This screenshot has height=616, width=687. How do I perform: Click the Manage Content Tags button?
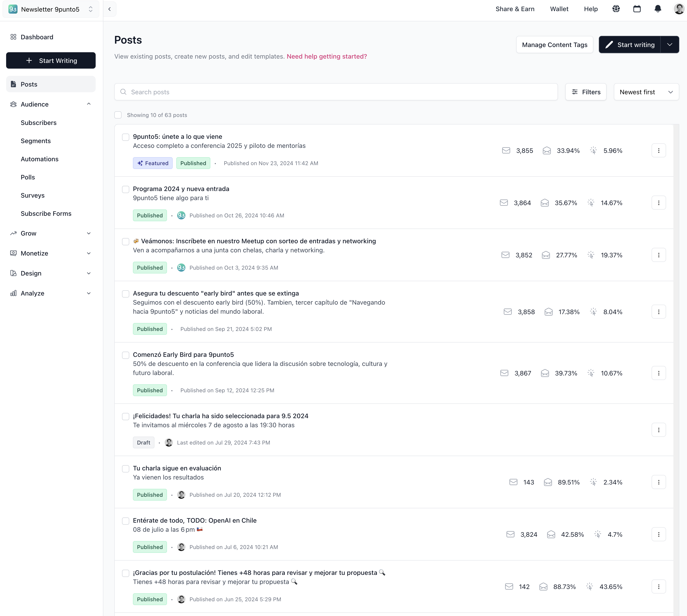pos(554,45)
